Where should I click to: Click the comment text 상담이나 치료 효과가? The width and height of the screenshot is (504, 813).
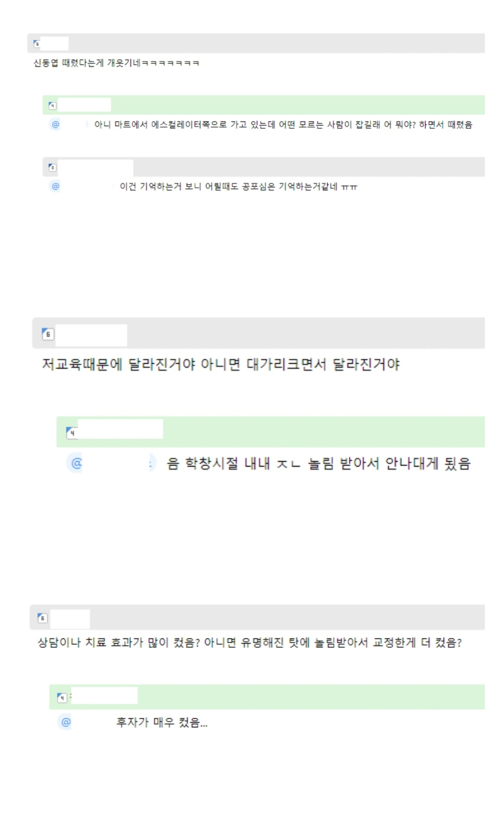click(249, 643)
